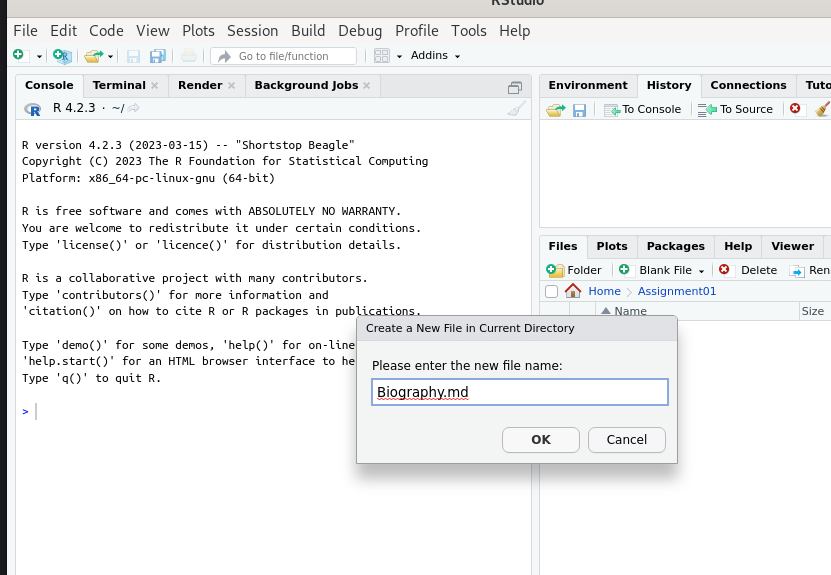Click the Save document icon
The width and height of the screenshot is (831, 575).
coord(133,56)
